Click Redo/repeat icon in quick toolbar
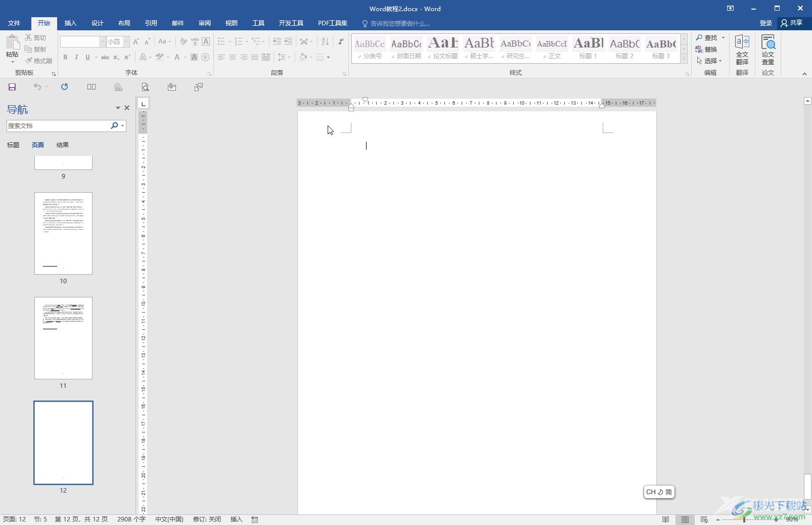 point(64,87)
